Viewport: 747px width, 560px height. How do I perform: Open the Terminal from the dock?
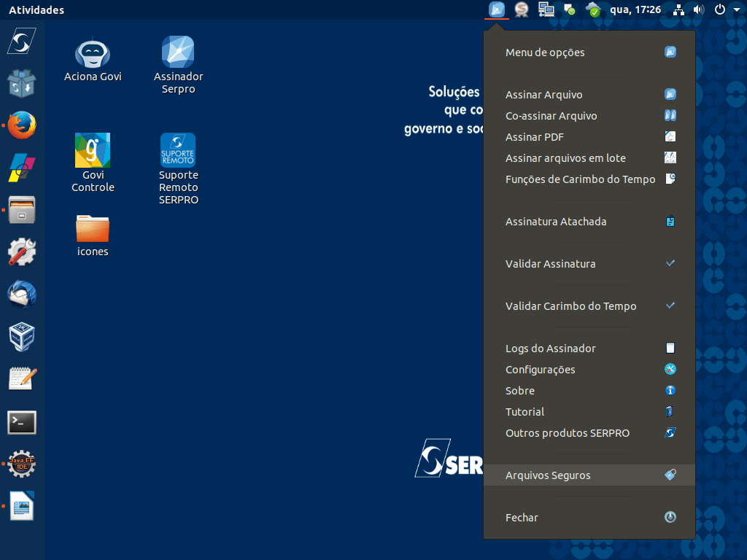[x=22, y=421]
